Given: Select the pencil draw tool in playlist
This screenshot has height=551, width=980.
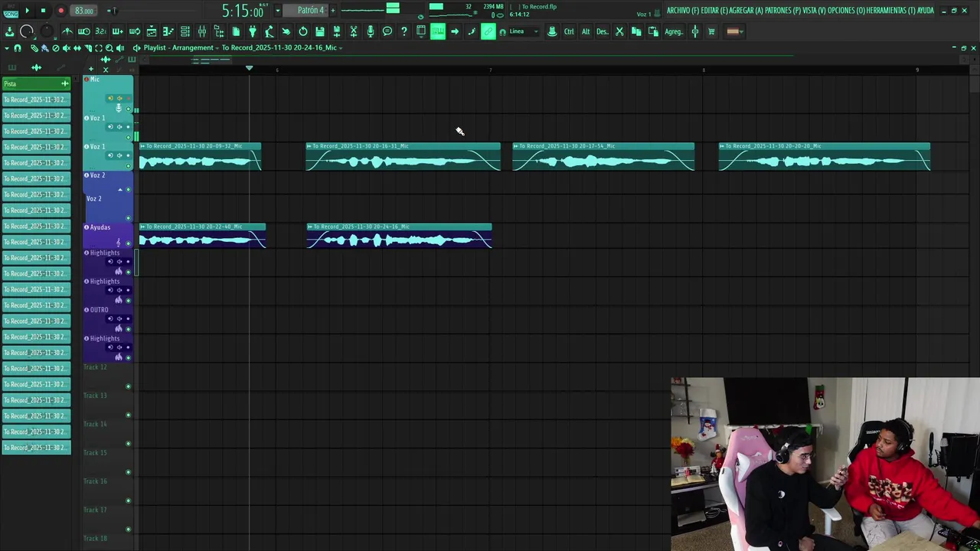Looking at the screenshot, I should click(x=34, y=48).
